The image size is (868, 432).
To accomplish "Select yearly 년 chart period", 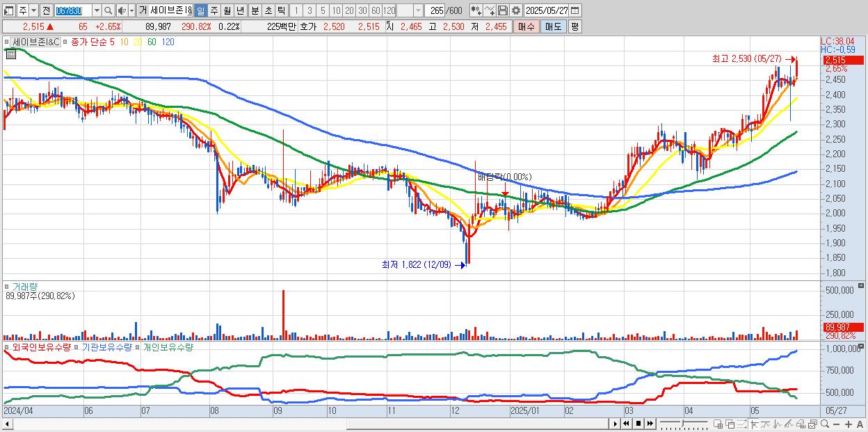I will point(240,10).
